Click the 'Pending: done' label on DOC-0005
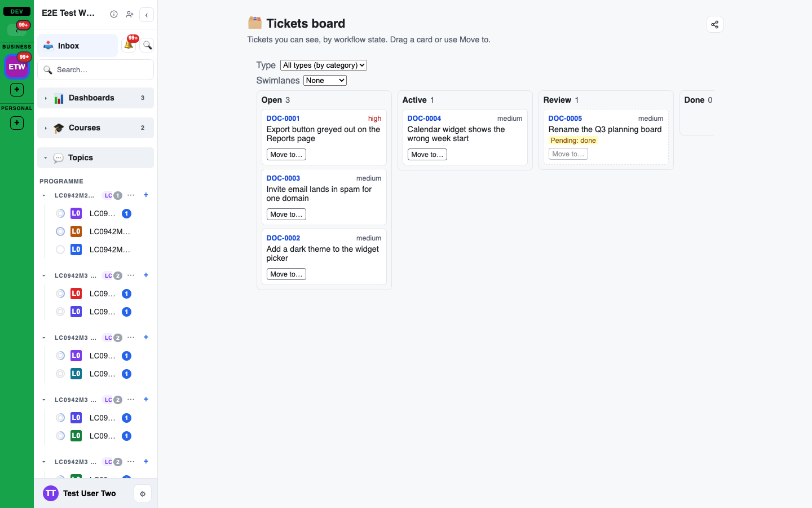 (573, 141)
